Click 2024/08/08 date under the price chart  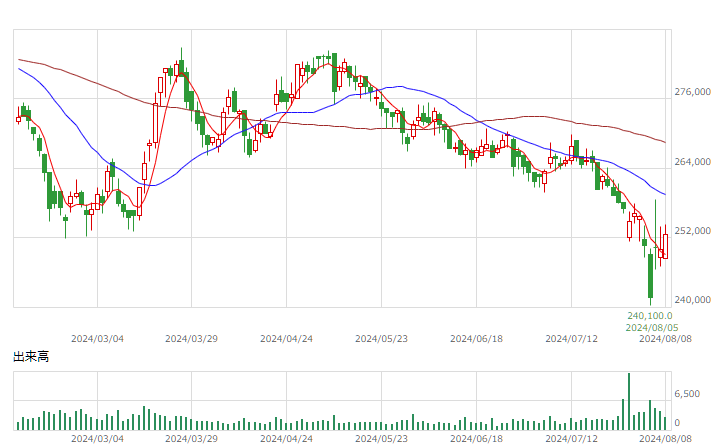coord(665,339)
